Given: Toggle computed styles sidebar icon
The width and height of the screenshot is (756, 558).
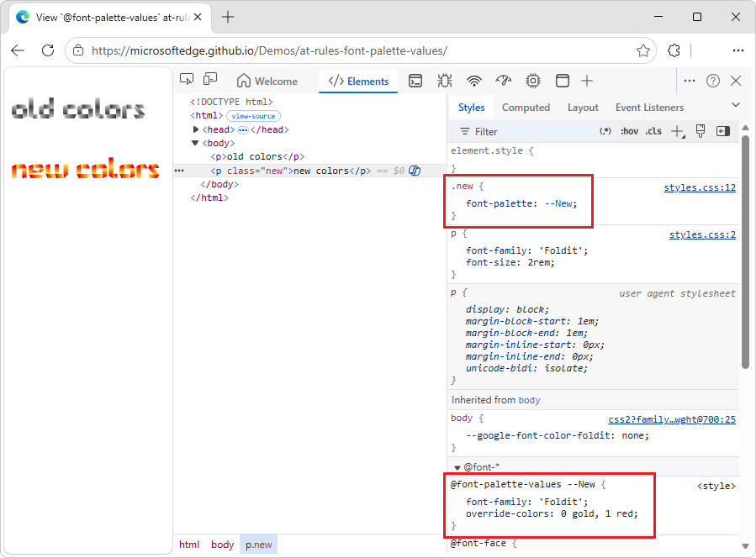Looking at the screenshot, I should pyautogui.click(x=722, y=131).
